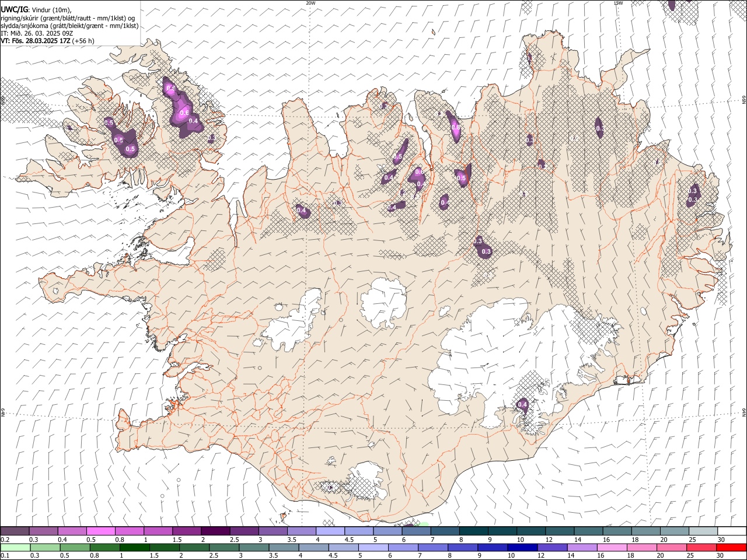Viewport: 747px width, 560px height.
Task: Click the 64N latitude label on the right edge
Action: [x=743, y=412]
